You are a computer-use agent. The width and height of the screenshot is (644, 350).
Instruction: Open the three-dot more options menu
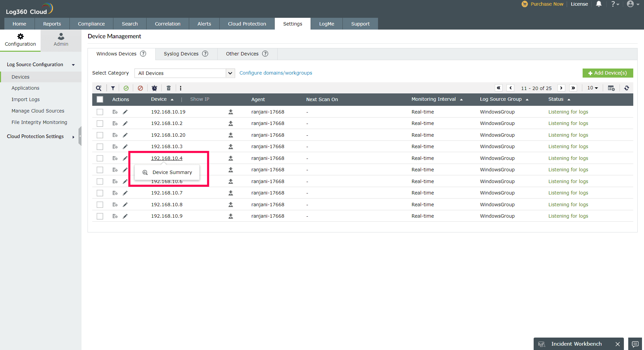(x=180, y=88)
